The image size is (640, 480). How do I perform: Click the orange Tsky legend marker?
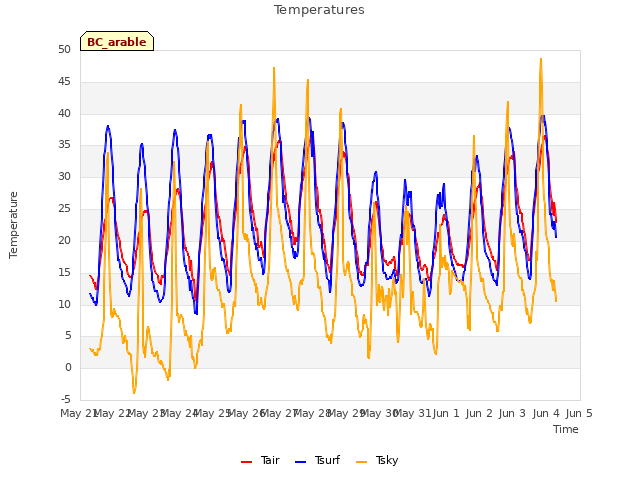[361, 462]
